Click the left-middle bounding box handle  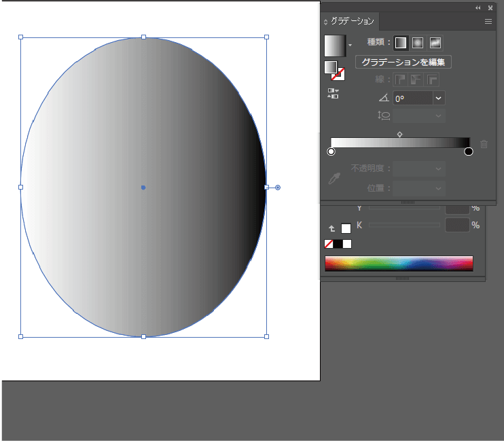pos(21,187)
